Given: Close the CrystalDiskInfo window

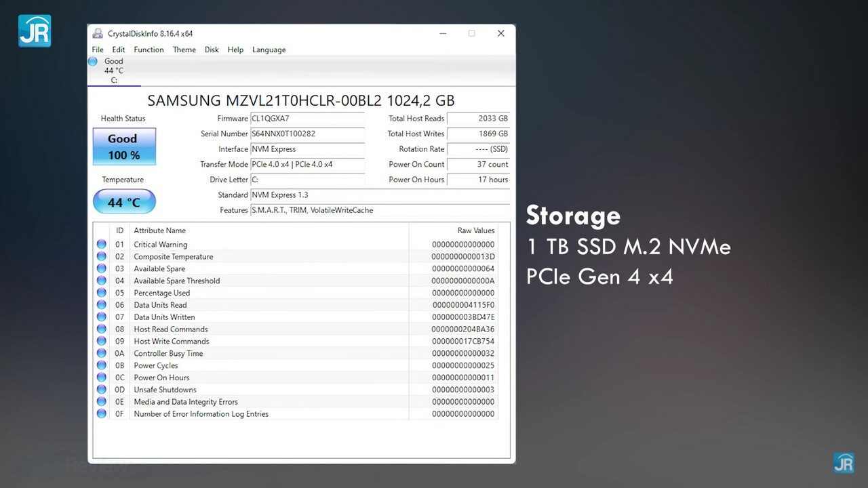Looking at the screenshot, I should tap(500, 33).
